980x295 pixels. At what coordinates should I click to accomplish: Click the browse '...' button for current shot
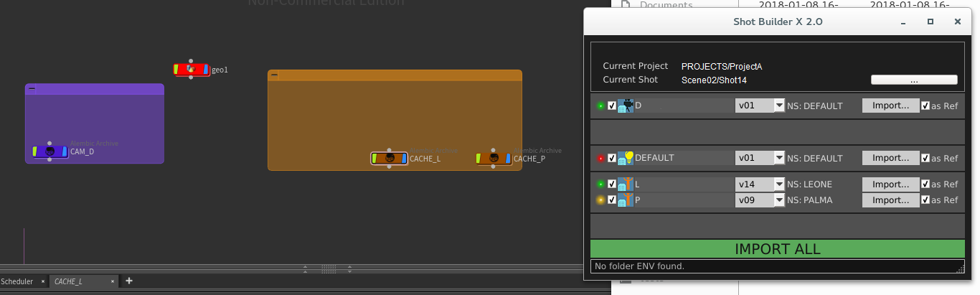913,80
